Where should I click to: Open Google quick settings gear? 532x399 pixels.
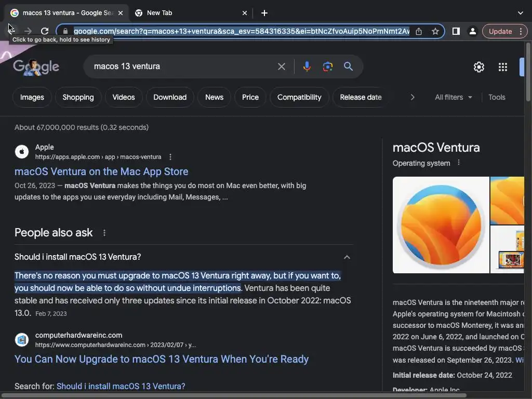(x=478, y=67)
